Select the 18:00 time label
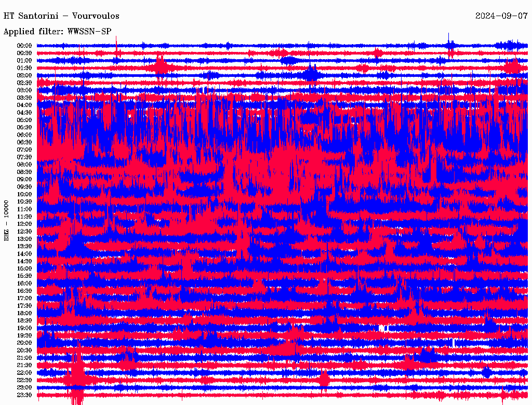 tap(24, 313)
